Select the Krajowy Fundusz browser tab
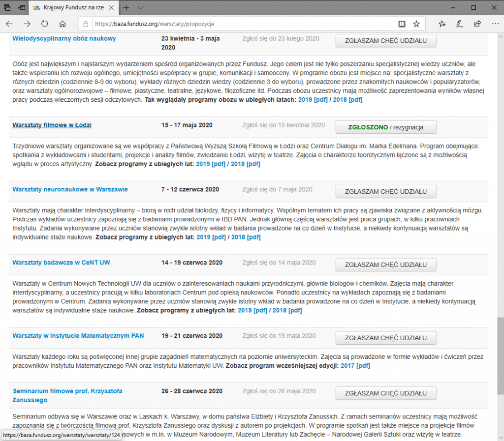This screenshot has width=504, height=441. (71, 8)
